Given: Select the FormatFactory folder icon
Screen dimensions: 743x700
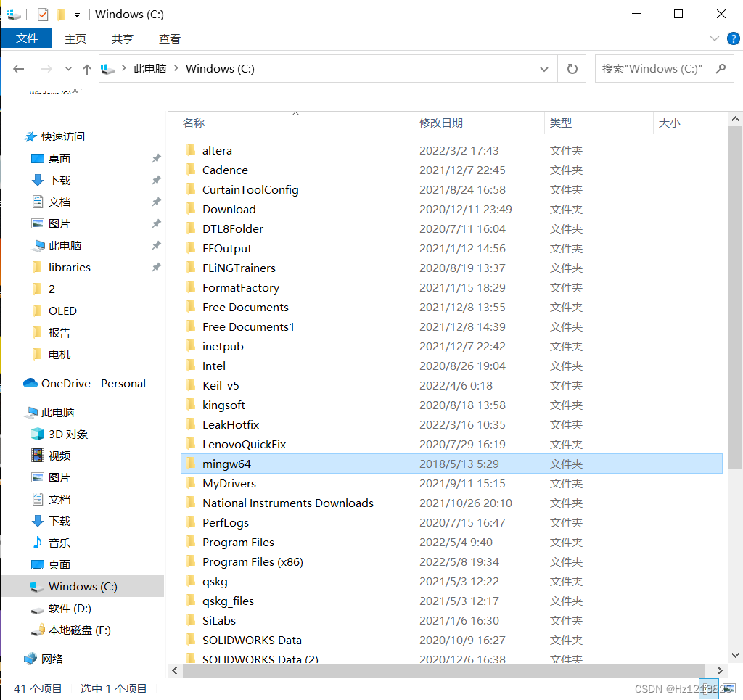Looking at the screenshot, I should tap(191, 287).
